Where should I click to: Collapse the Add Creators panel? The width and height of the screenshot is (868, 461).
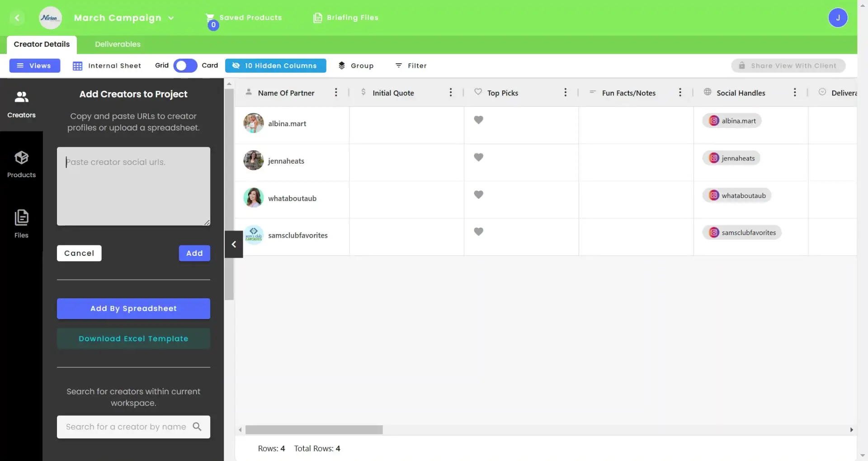233,244
